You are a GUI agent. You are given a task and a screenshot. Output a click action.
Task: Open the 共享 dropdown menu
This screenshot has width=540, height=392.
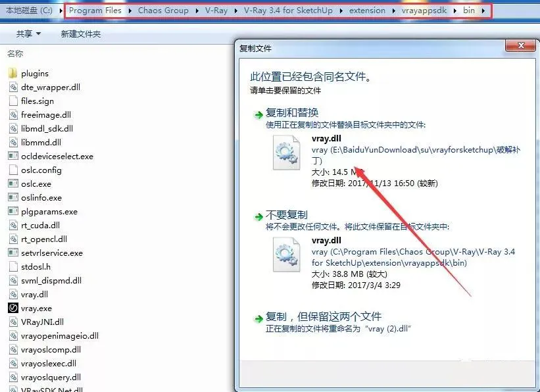tap(28, 34)
